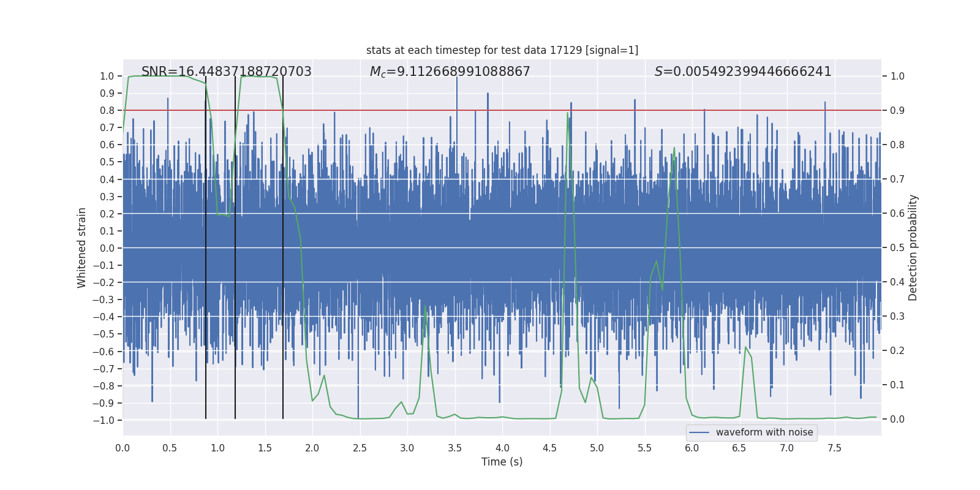Click Time axis tick label 3.0
Screen dimensions: 980x490
(x=407, y=448)
